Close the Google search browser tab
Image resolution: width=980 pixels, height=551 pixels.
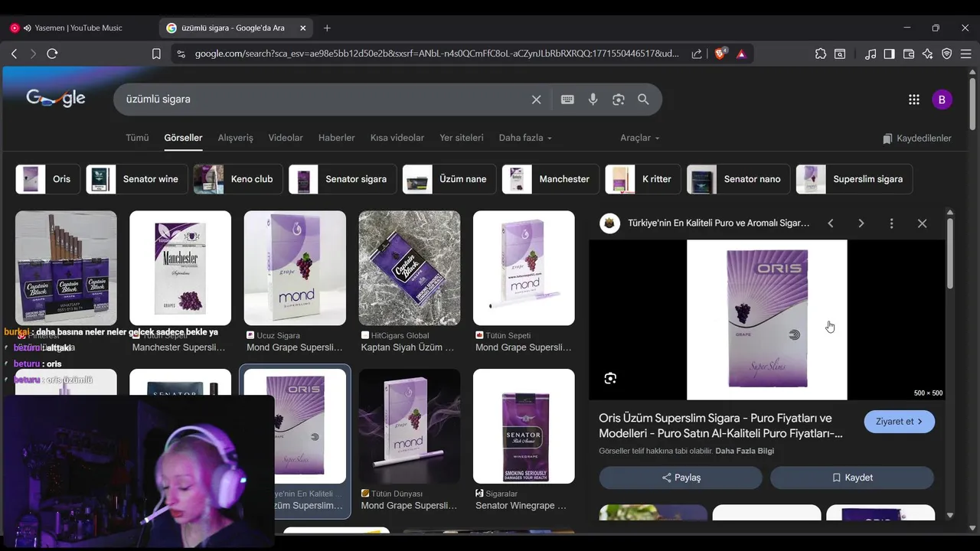click(302, 28)
